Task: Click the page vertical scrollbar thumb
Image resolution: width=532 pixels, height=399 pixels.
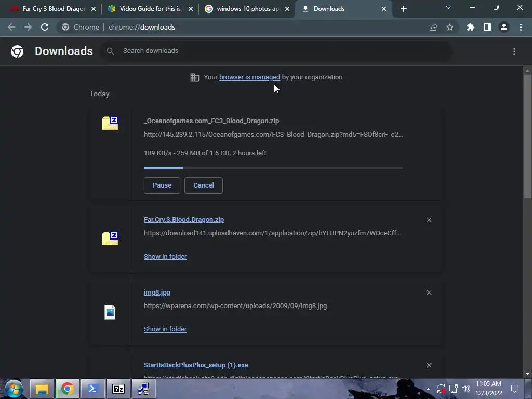Action: 527,136
